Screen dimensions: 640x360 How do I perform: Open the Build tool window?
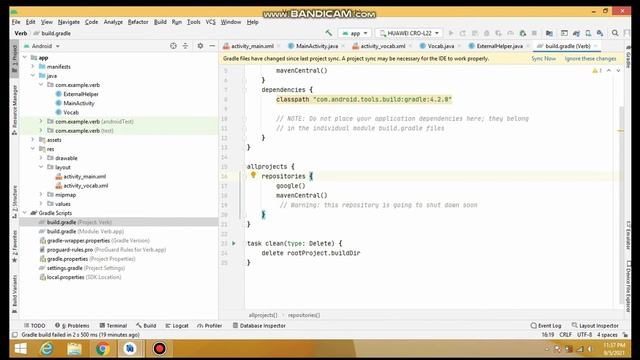pos(146,325)
